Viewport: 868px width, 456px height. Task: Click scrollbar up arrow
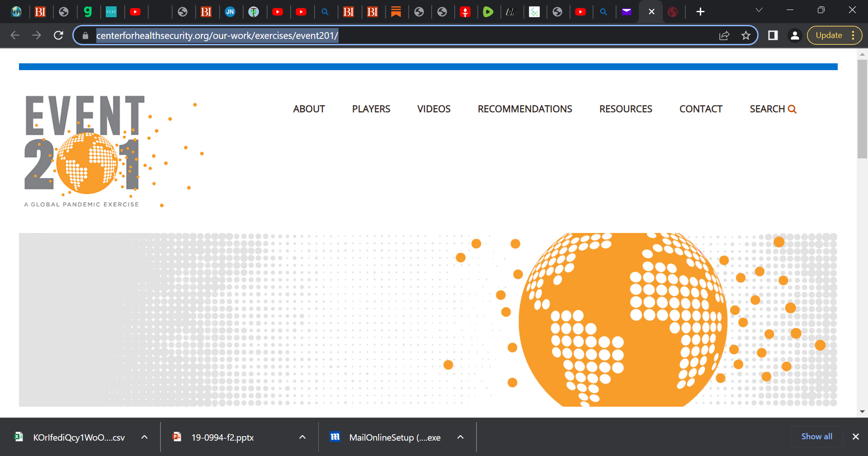(862, 54)
